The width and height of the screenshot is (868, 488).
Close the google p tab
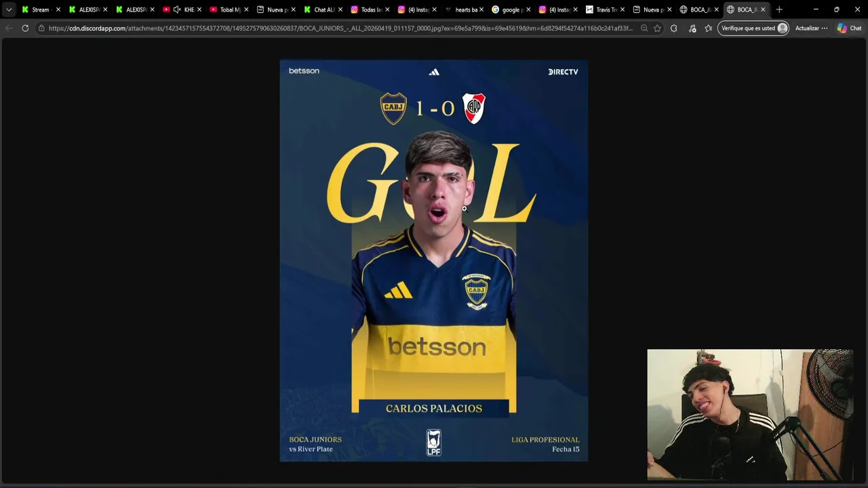click(x=528, y=9)
